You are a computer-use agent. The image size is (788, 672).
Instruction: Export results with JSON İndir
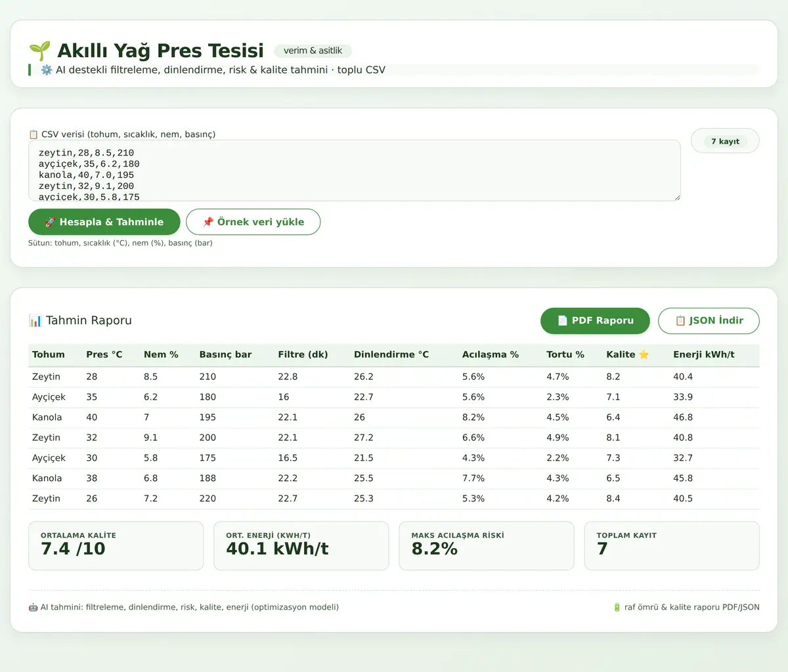click(x=709, y=321)
